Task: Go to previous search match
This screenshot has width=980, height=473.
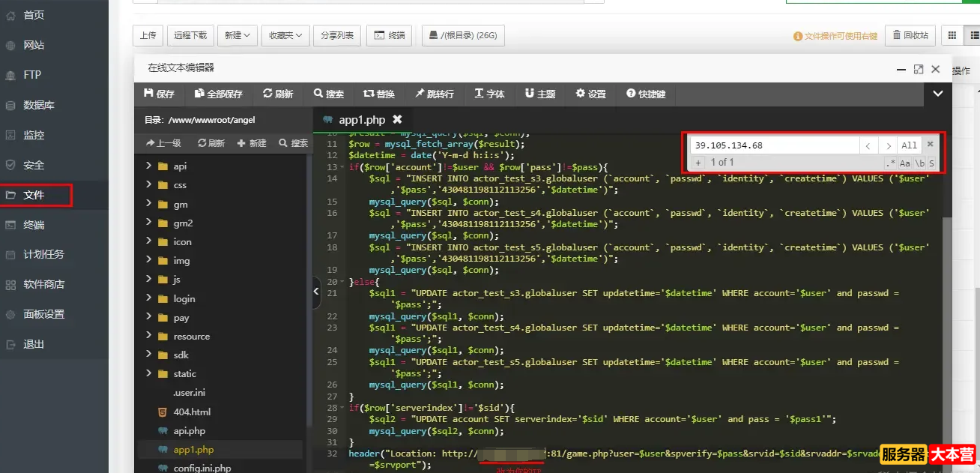Action: pos(868,145)
